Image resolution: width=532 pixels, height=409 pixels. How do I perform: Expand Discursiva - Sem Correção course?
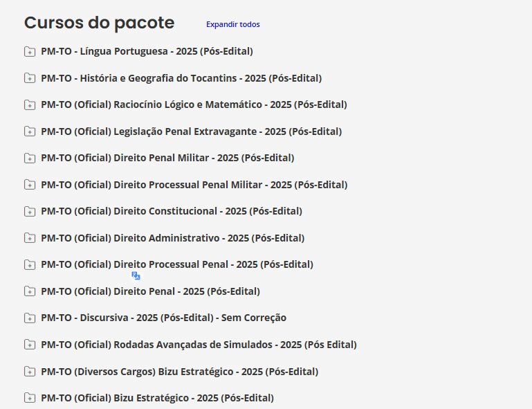[163, 318]
